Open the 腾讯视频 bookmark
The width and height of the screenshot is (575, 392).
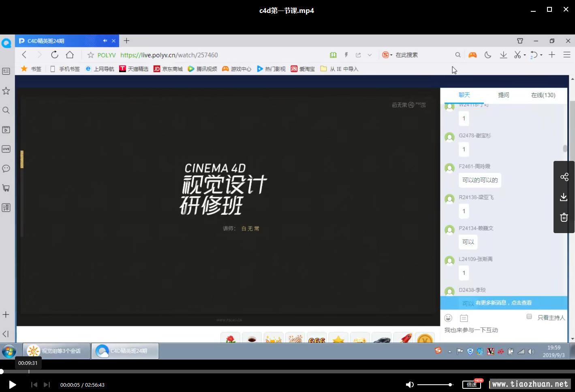tap(202, 69)
